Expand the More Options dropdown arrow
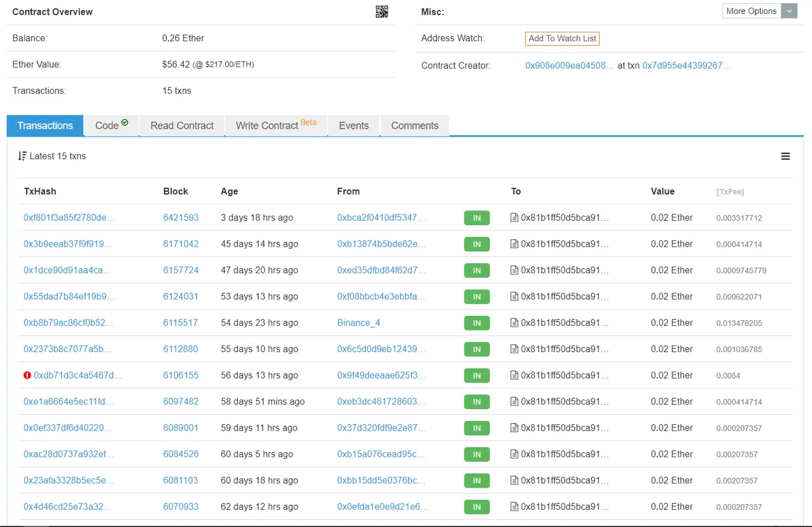The image size is (812, 527). click(789, 11)
